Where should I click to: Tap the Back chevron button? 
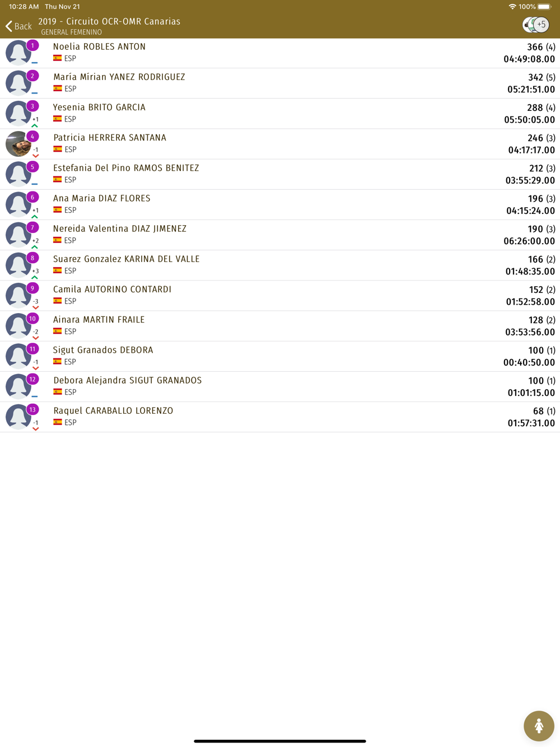(18, 26)
